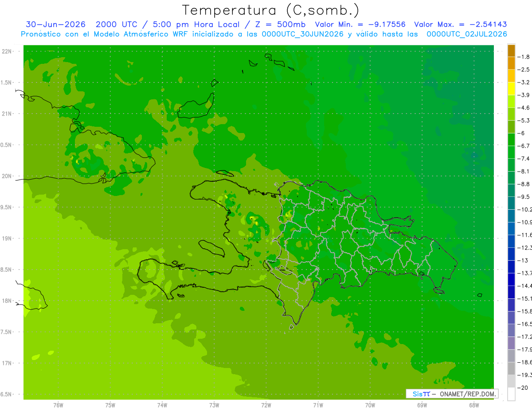Screen dimensions: 532x411
Task: Click the '73W' longitude label
Action: pos(214,405)
